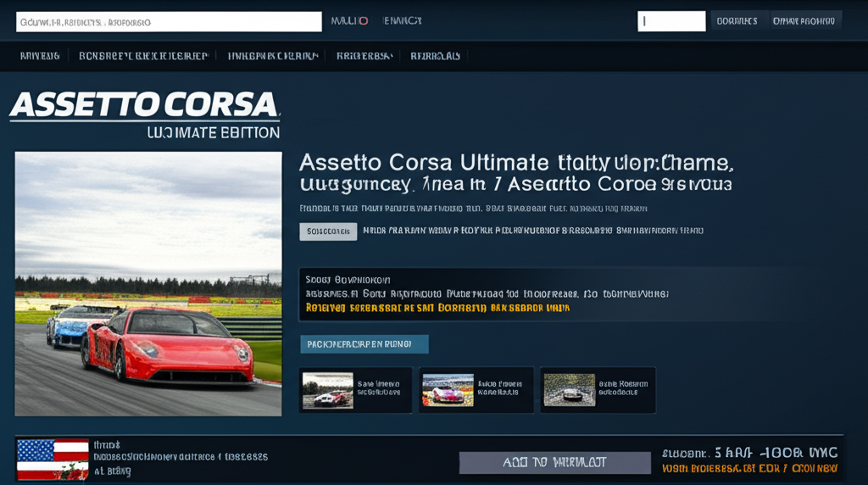Click the caption beside the third thumbnail
The image size is (868, 485).
(623, 387)
